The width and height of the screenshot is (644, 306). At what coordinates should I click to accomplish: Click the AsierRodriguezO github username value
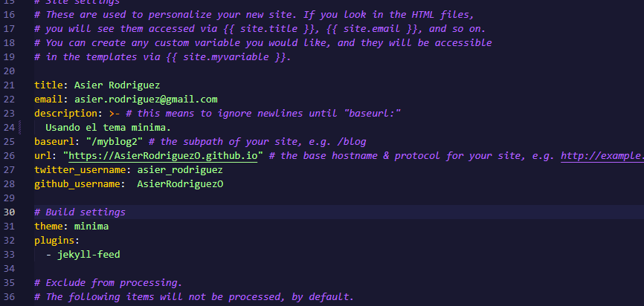click(x=180, y=184)
